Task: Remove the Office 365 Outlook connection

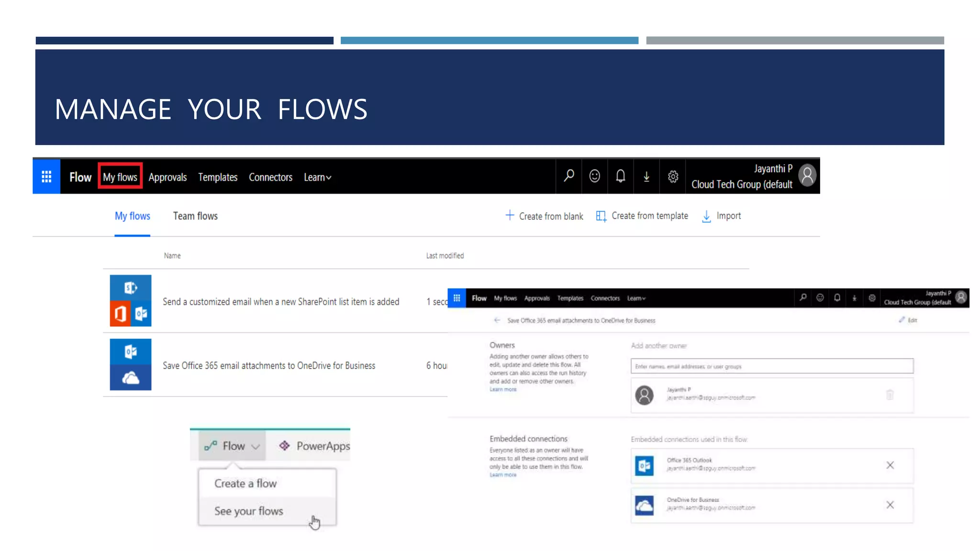Action: point(890,465)
